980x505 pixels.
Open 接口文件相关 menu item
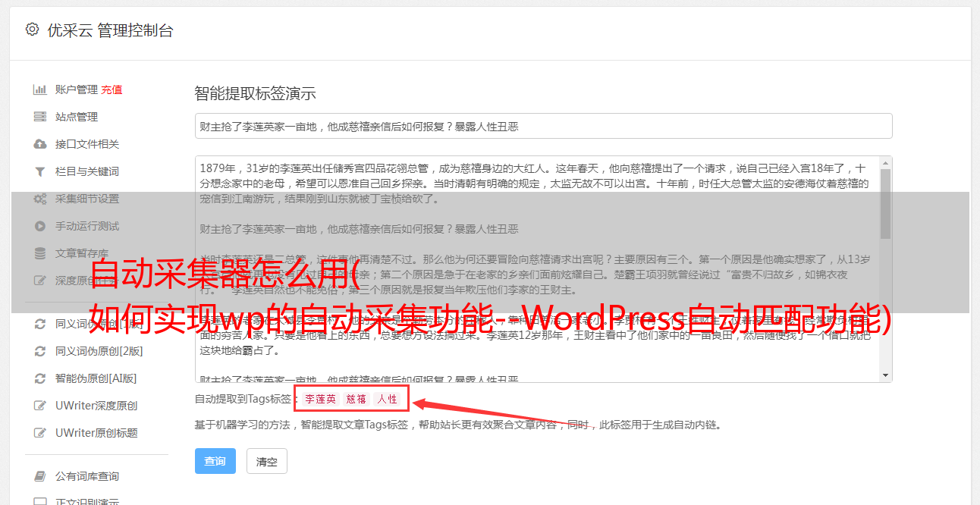coord(87,144)
